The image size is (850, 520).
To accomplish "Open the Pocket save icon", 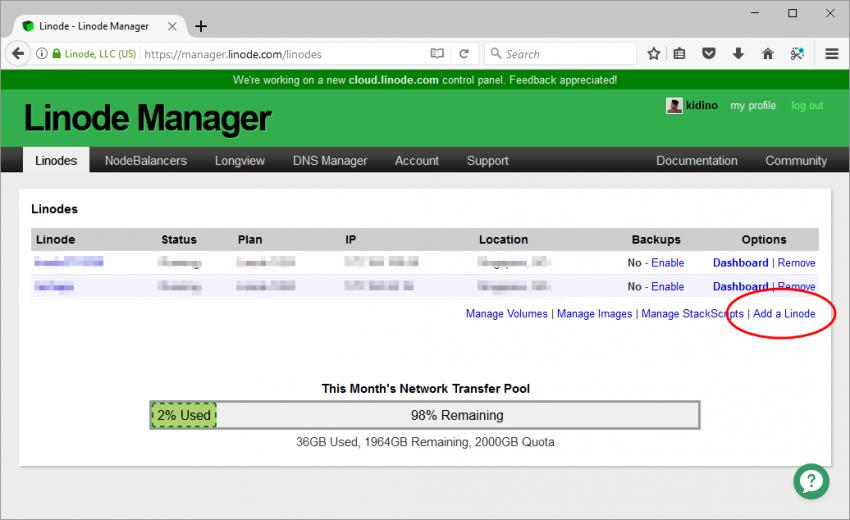I will 709,54.
